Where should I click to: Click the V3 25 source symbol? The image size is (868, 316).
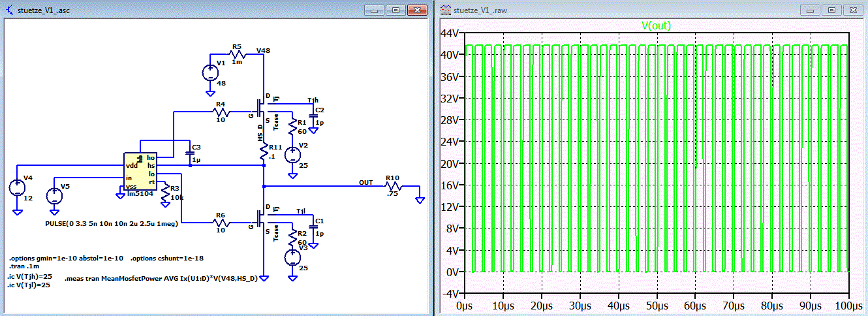point(293,258)
